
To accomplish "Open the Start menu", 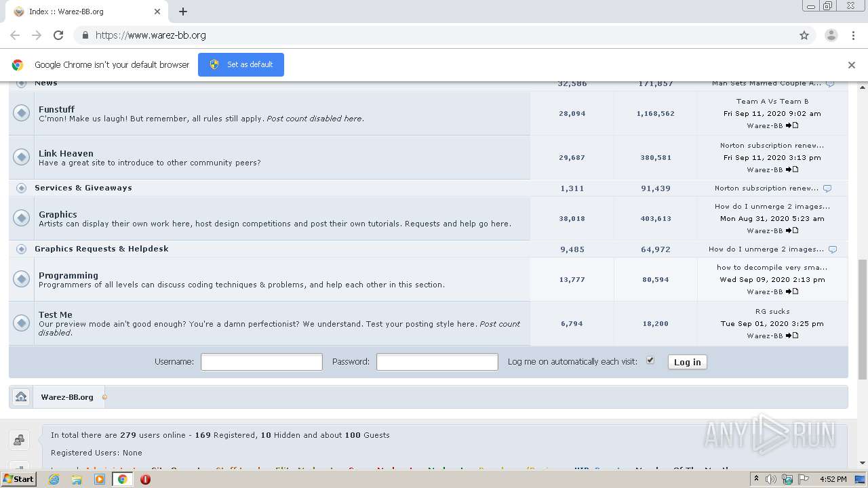I will point(19,479).
